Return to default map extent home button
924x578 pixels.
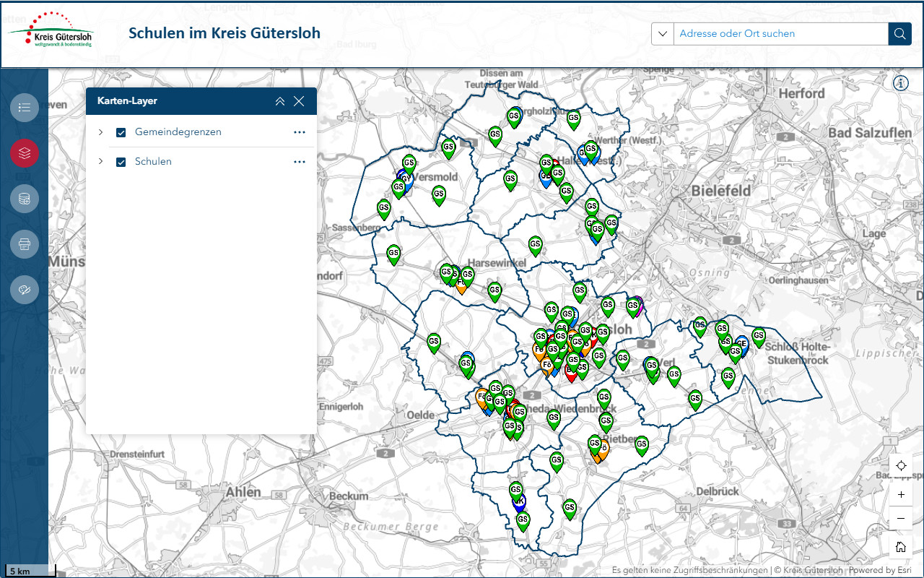pyautogui.click(x=901, y=547)
